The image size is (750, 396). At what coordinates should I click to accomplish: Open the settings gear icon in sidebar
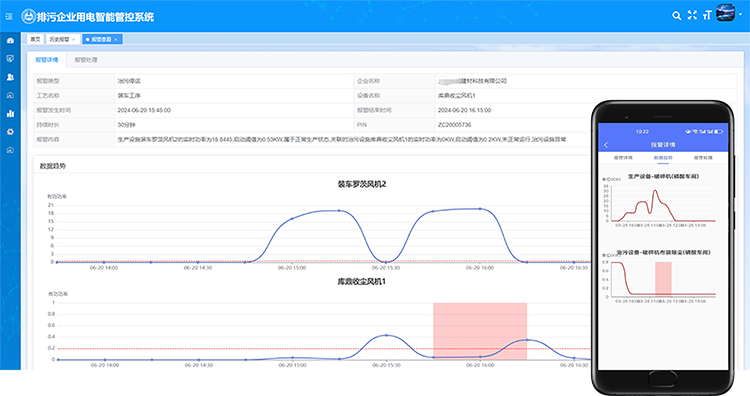pyautogui.click(x=10, y=132)
